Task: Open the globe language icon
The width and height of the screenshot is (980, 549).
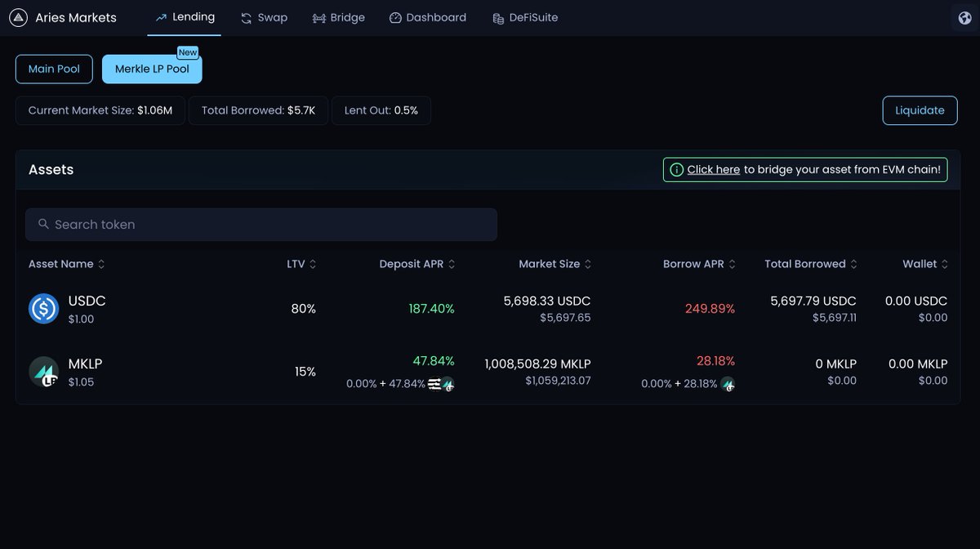Action: pos(964,17)
